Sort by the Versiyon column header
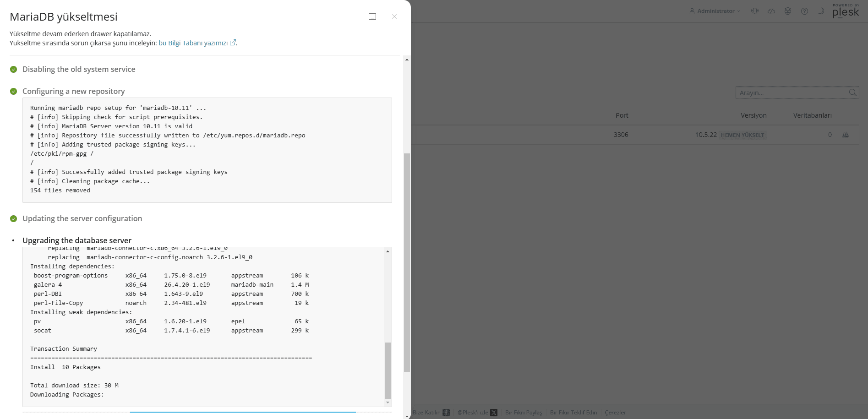 tap(753, 115)
